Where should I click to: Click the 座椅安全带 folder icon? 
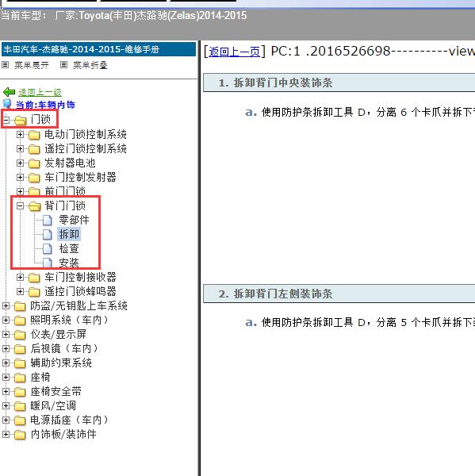point(20,392)
